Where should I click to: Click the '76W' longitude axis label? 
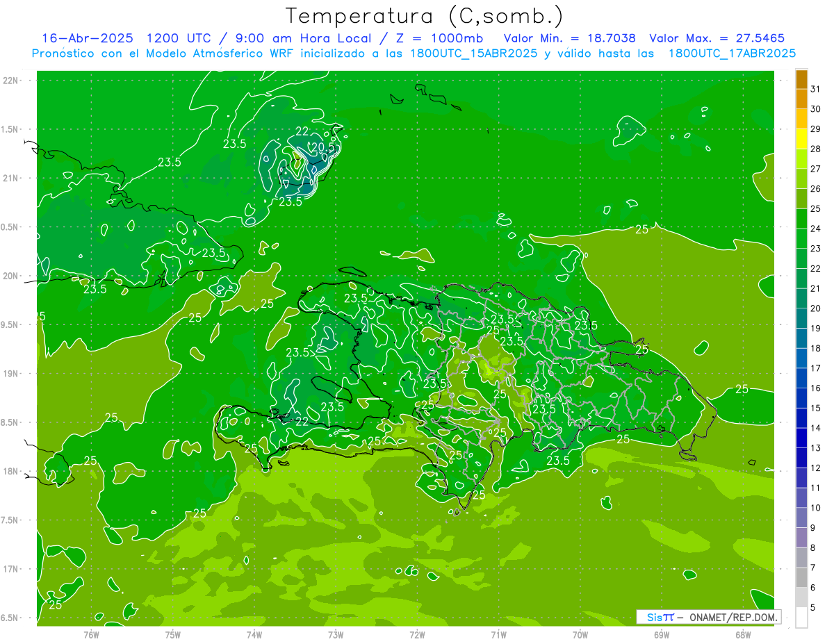(91, 635)
